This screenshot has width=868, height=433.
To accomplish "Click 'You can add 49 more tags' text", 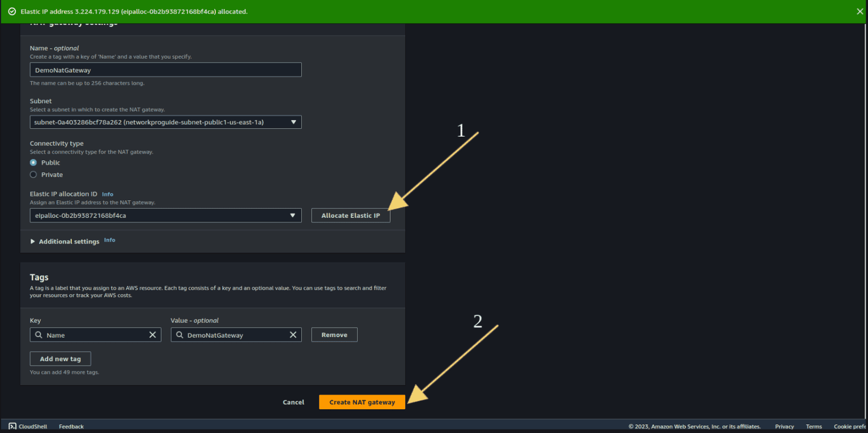I will coord(64,372).
